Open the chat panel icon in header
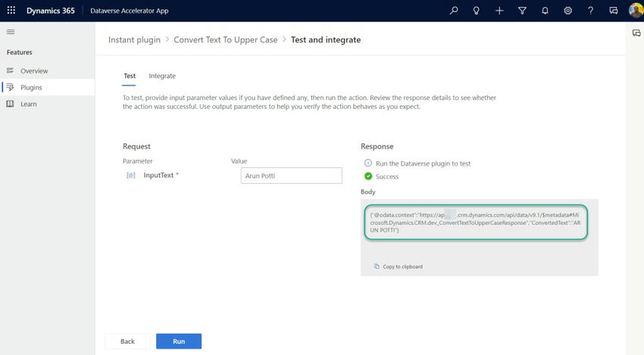 [x=613, y=11]
